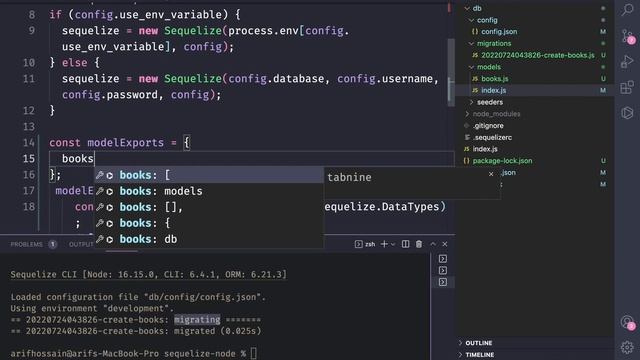Select the second terminal instance icon
640x360 pixels.
[x=443, y=270]
